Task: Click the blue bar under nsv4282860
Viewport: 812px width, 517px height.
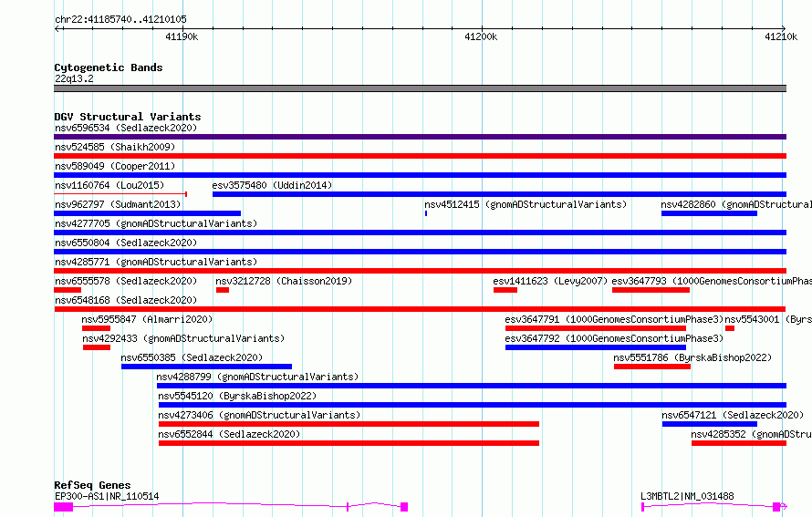Action: click(709, 213)
